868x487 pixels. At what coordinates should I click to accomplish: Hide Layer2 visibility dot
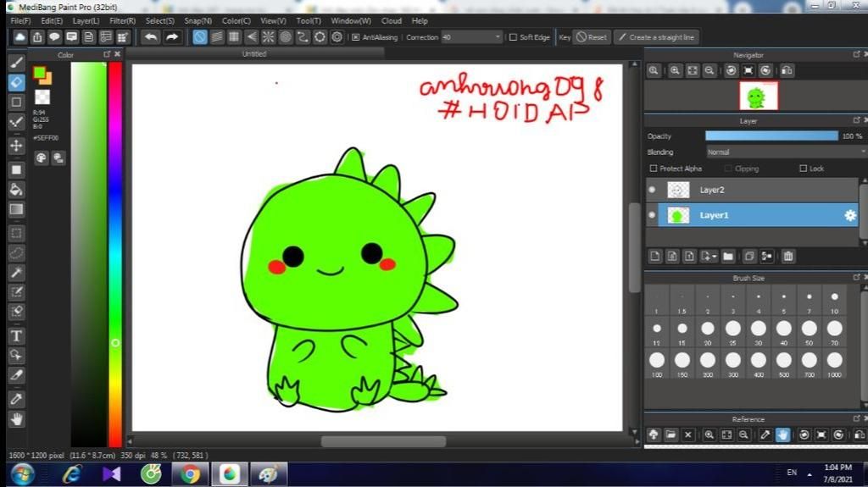(x=652, y=190)
